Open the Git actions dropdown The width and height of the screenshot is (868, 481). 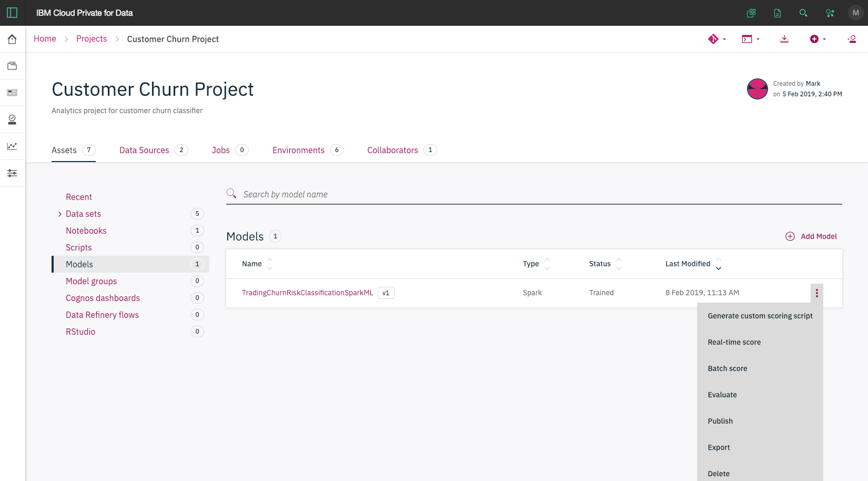coord(717,39)
